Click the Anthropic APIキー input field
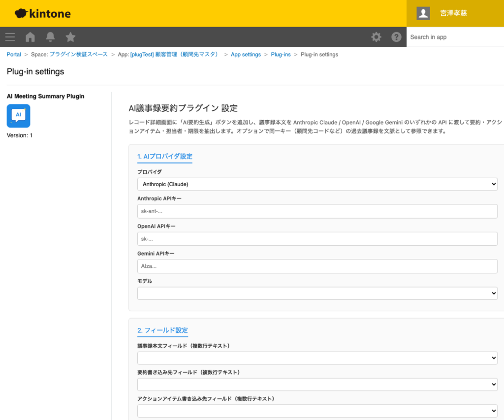The image size is (504, 420). pyautogui.click(x=316, y=211)
